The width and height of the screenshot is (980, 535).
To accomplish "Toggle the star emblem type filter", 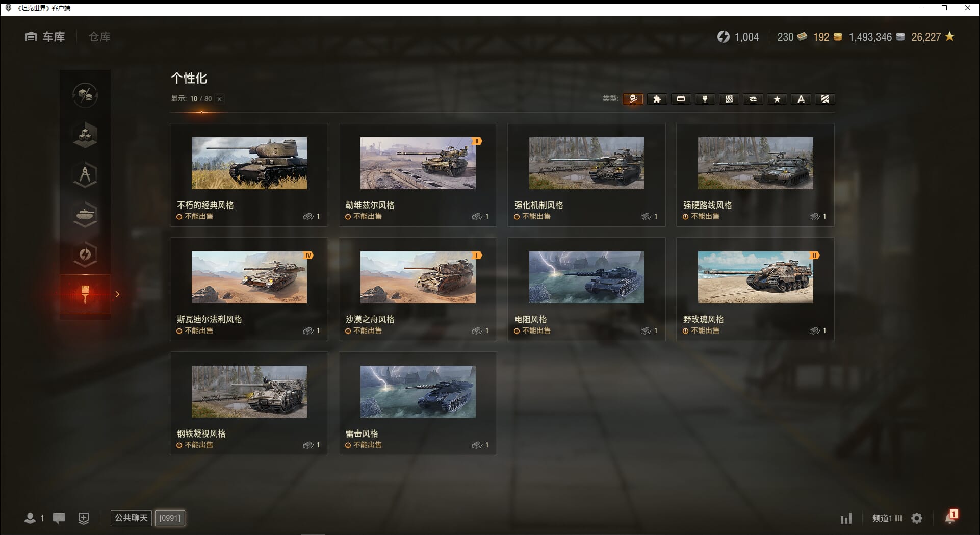I will tap(777, 99).
